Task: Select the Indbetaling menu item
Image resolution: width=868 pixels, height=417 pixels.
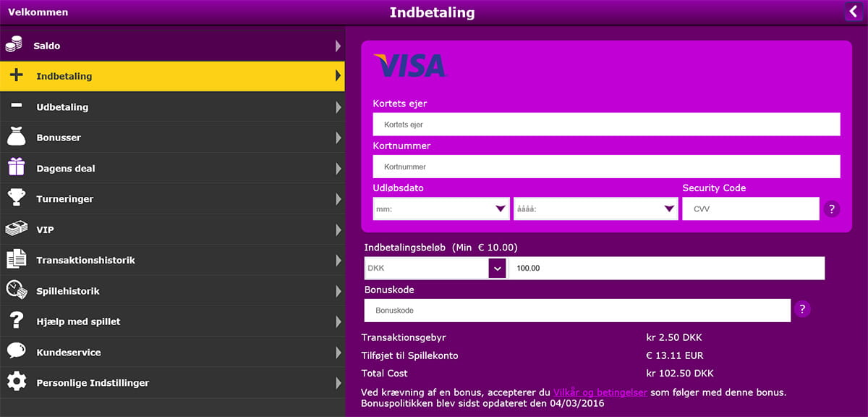Action: [x=172, y=76]
